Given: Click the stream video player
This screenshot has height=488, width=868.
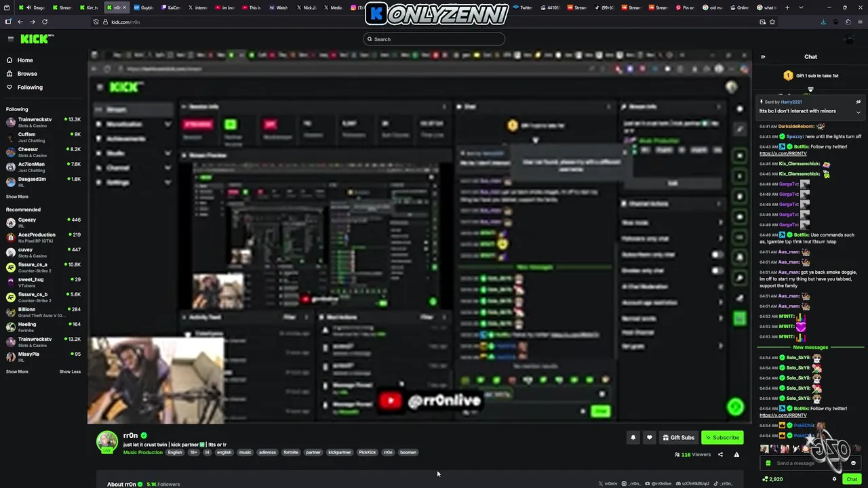Looking at the screenshot, I should point(420,237).
